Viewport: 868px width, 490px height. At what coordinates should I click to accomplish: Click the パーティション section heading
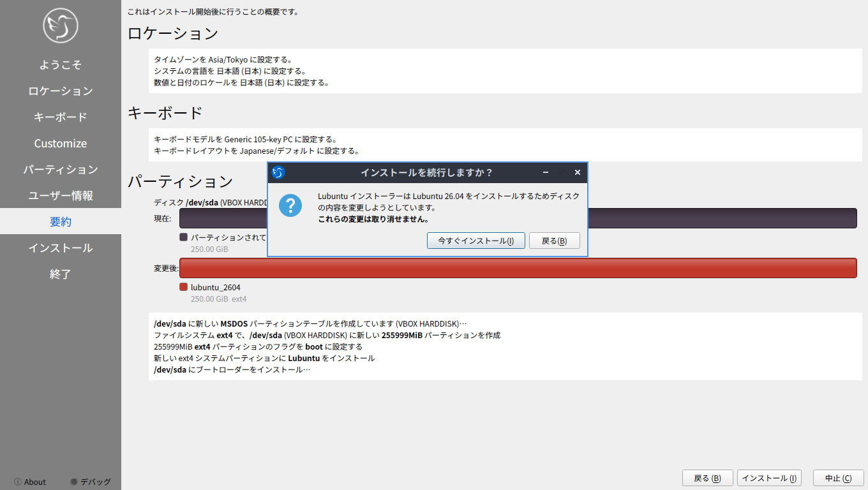(x=181, y=181)
